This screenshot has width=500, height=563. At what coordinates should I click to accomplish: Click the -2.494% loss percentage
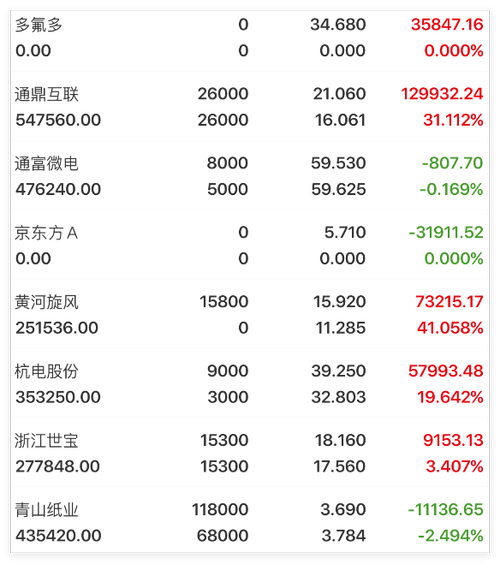pyautogui.click(x=450, y=536)
